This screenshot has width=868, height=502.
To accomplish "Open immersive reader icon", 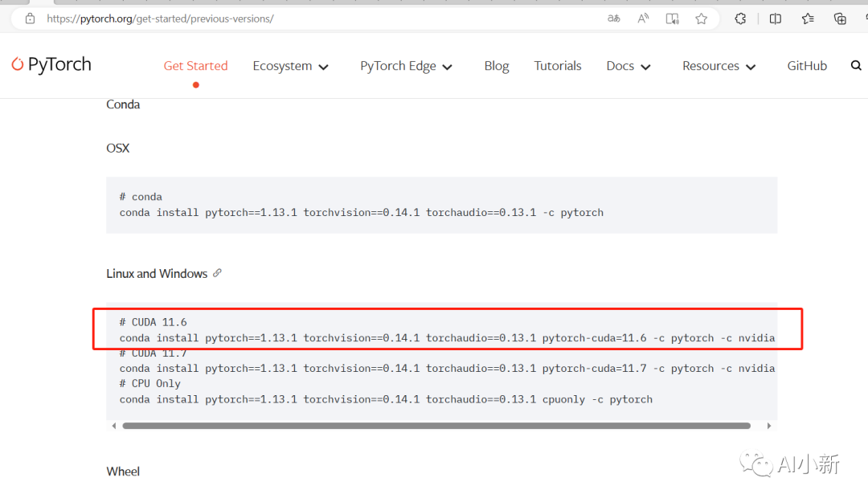I will (672, 18).
